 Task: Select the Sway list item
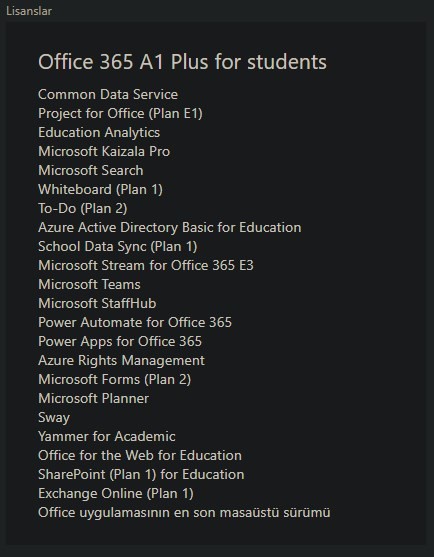point(54,418)
